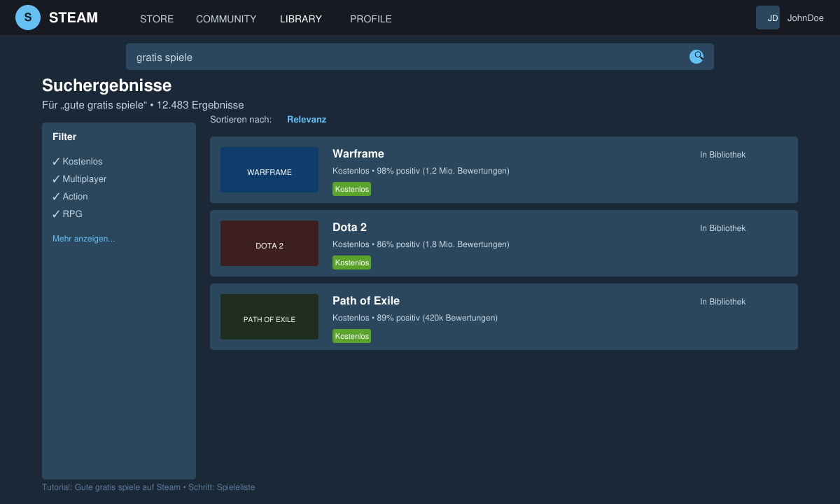Open the STORE menu
The height and width of the screenshot is (504, 840).
tap(157, 19)
